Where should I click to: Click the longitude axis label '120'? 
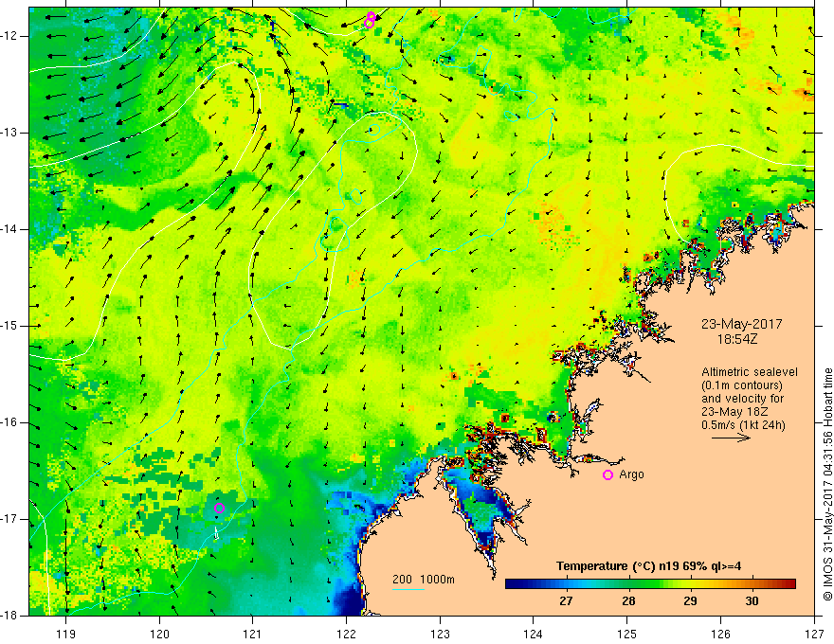coord(159,634)
